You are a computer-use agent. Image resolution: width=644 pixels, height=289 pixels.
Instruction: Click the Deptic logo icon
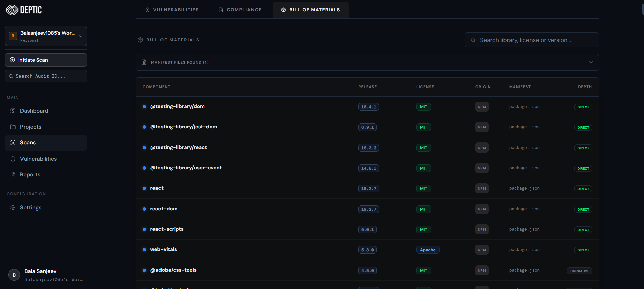click(x=12, y=10)
